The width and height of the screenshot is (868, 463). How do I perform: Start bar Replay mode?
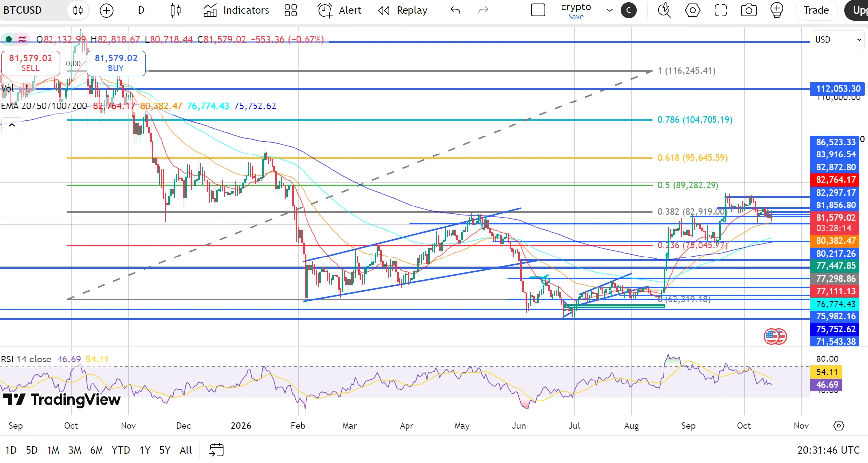click(403, 10)
